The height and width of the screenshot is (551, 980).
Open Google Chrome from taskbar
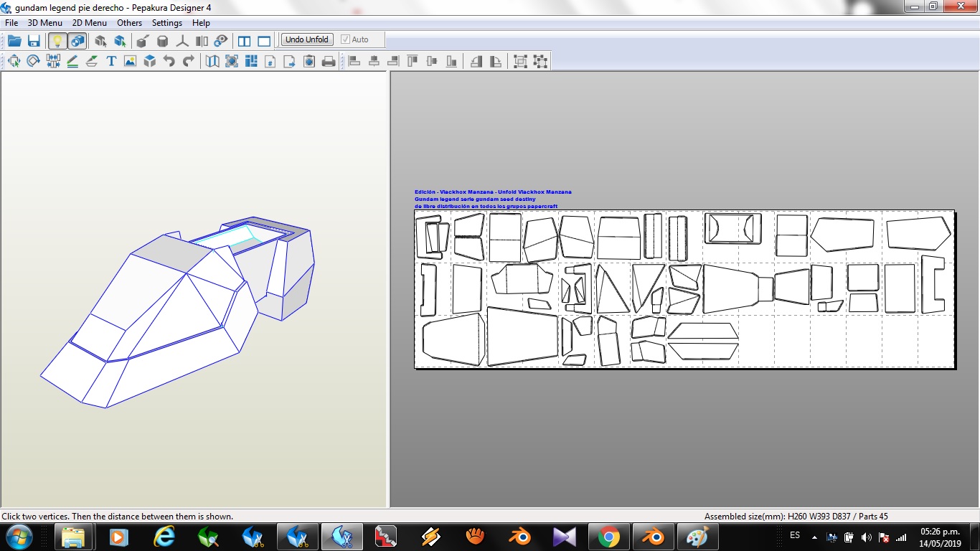(609, 537)
